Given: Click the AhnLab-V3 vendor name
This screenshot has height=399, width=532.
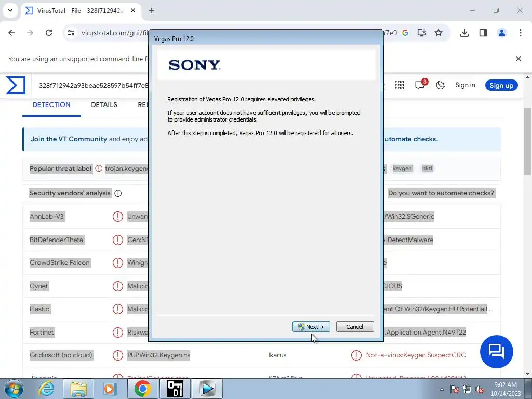Looking at the screenshot, I should point(46,217).
